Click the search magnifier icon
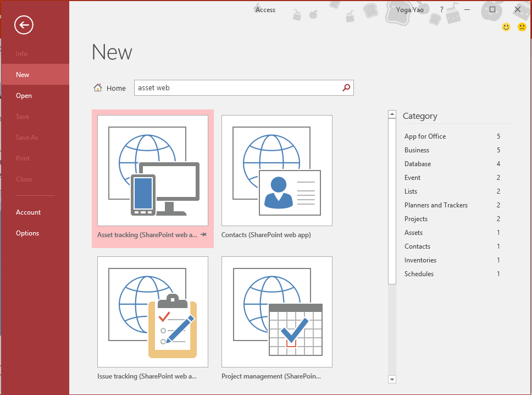This screenshot has height=395, width=532. pyautogui.click(x=346, y=87)
